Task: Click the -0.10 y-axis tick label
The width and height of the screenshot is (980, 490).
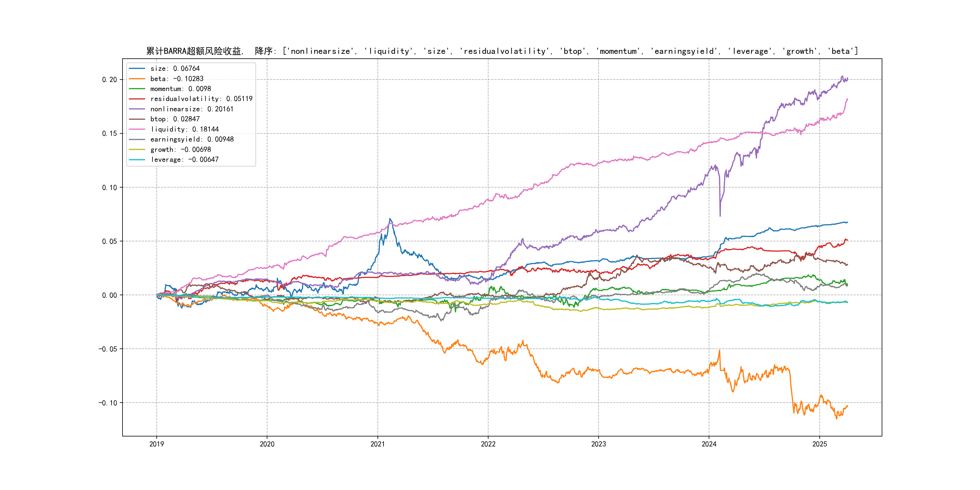Action: 108,403
